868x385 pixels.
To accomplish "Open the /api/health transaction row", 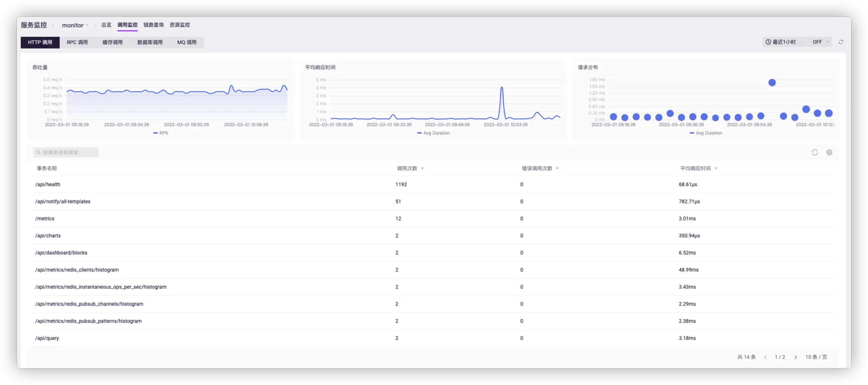I will tap(48, 185).
